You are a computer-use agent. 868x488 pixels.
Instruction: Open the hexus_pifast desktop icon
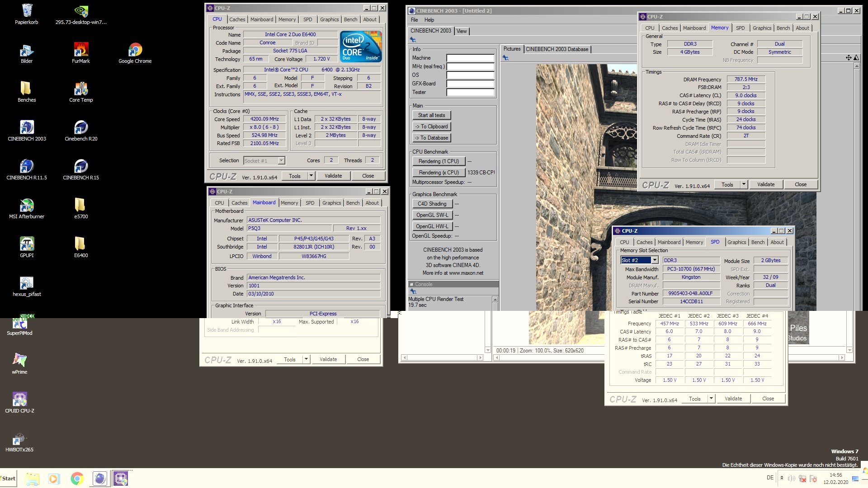(27, 286)
